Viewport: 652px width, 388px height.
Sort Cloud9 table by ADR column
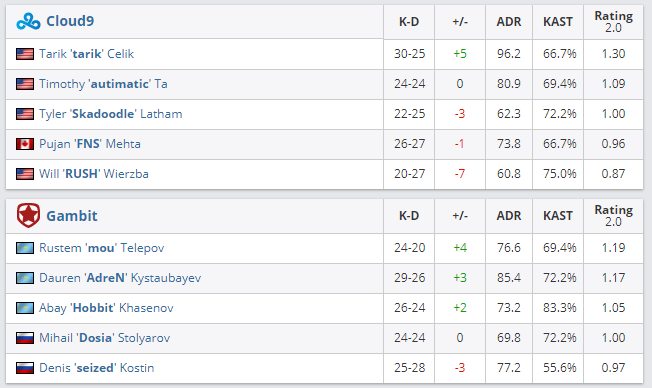click(509, 22)
